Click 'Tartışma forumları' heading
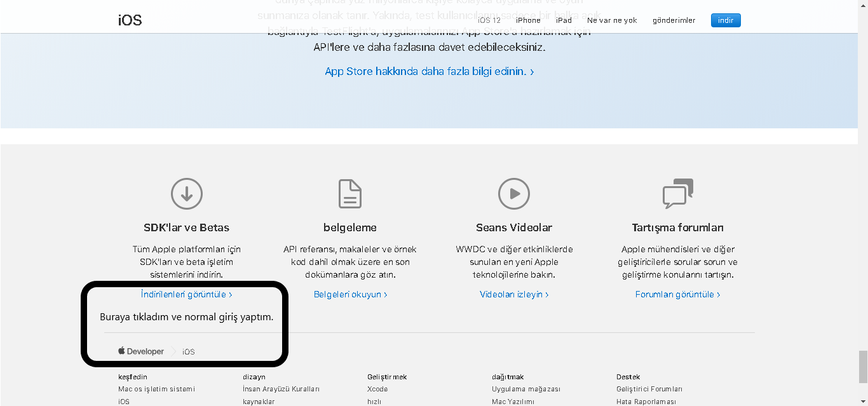Viewport: 868px width, 406px height. point(678,227)
